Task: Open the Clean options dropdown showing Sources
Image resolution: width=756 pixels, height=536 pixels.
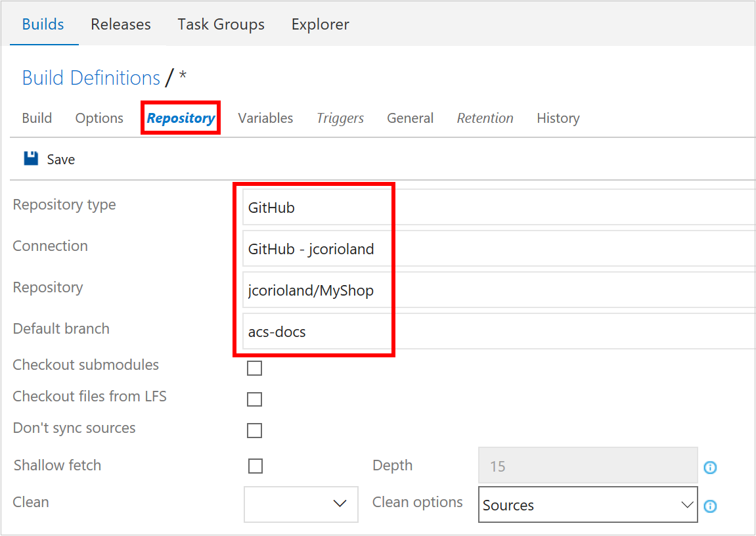Action: (587, 505)
